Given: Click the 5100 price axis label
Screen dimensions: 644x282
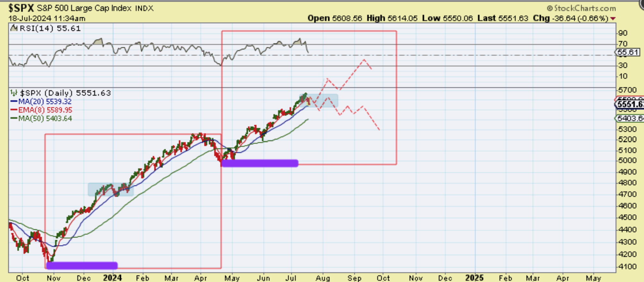Looking at the screenshot, I should [627, 150].
